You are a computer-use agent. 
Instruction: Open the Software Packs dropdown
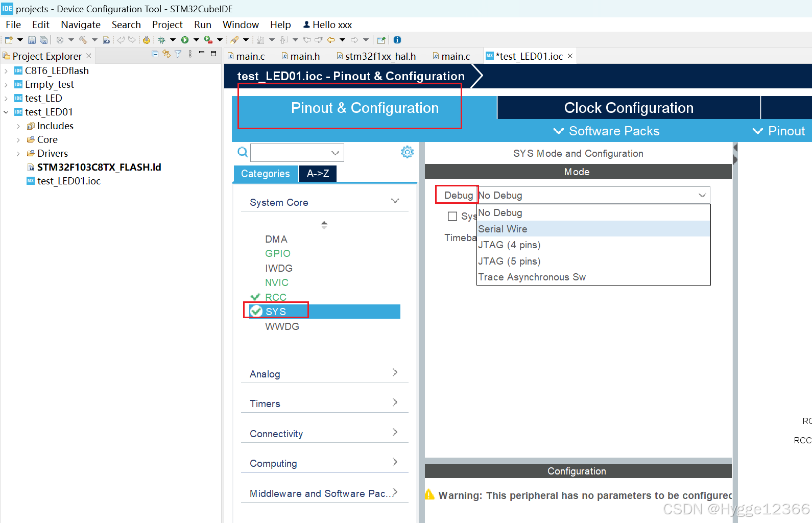click(607, 131)
